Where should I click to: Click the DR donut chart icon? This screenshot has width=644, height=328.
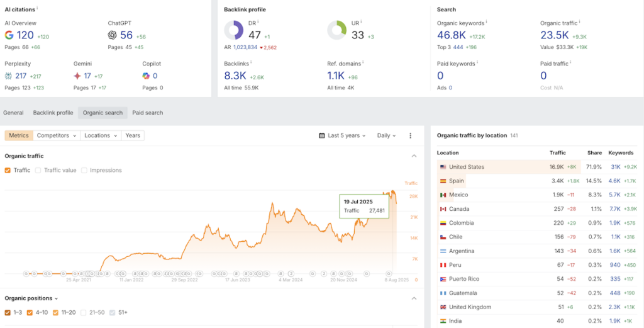(233, 30)
